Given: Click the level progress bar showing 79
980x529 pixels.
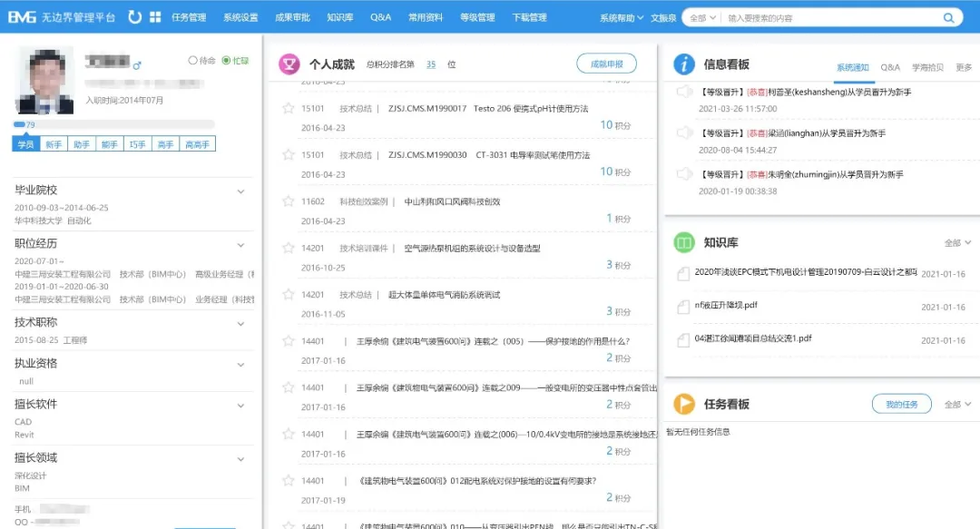Looking at the screenshot, I should point(113,124).
